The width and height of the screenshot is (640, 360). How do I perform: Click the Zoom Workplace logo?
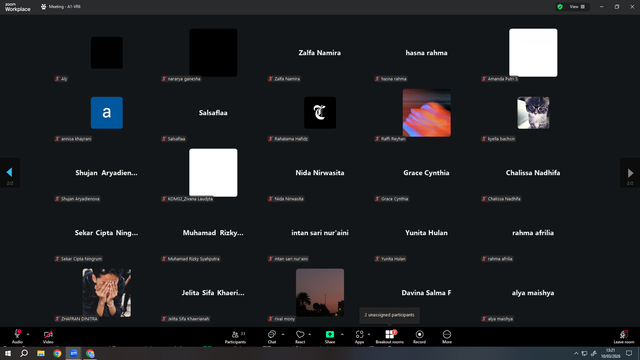pyautogui.click(x=17, y=7)
